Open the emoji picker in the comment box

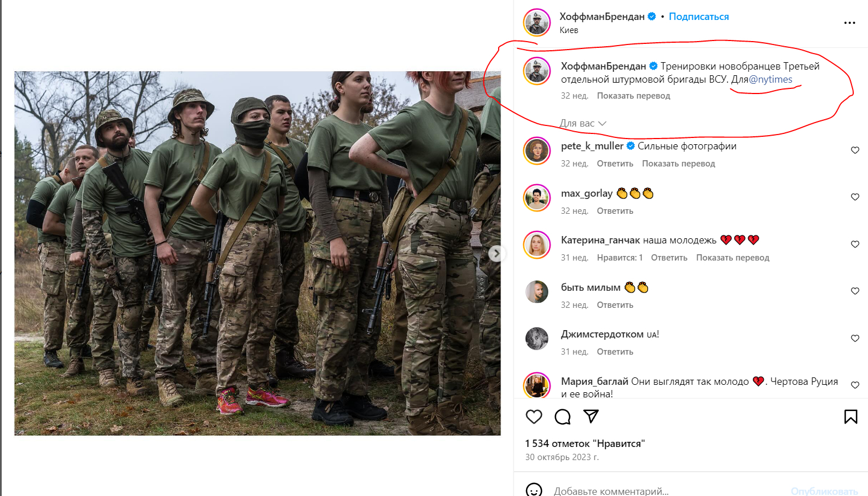click(x=534, y=490)
